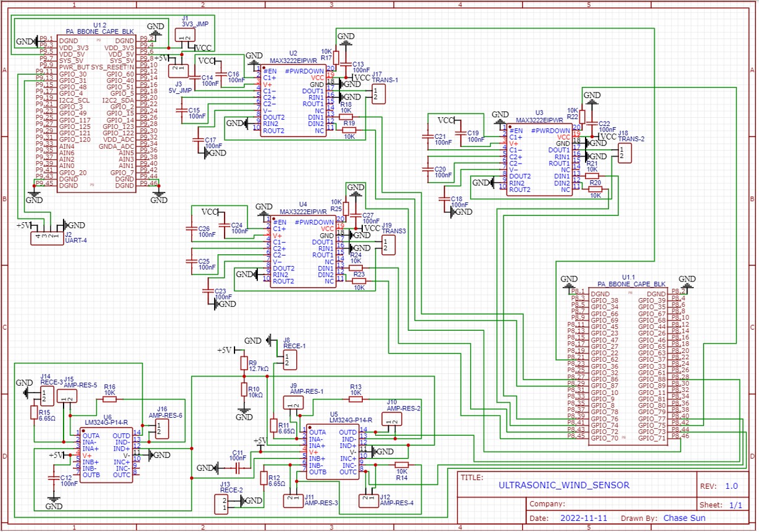The width and height of the screenshot is (759, 532).
Task: Select the R13 10K resistor label
Action: tap(356, 389)
